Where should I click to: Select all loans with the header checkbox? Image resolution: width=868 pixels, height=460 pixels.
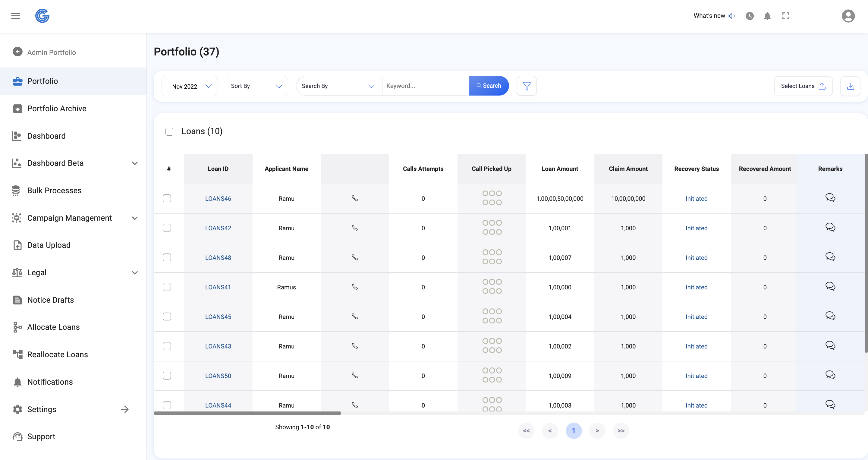[169, 131]
